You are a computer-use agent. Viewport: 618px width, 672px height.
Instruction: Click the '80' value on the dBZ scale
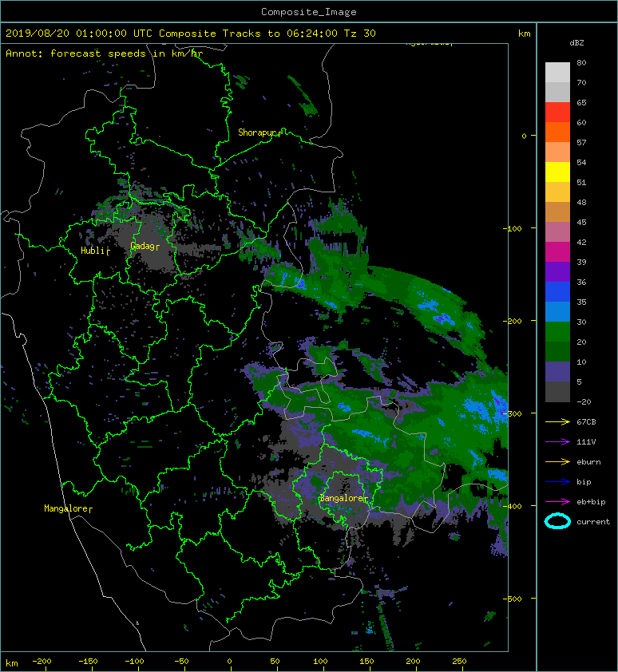pyautogui.click(x=581, y=62)
